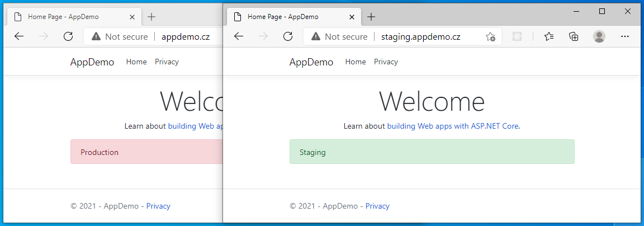Reload the staging.appdemo.cz page
The image size is (644, 226).
click(x=288, y=36)
